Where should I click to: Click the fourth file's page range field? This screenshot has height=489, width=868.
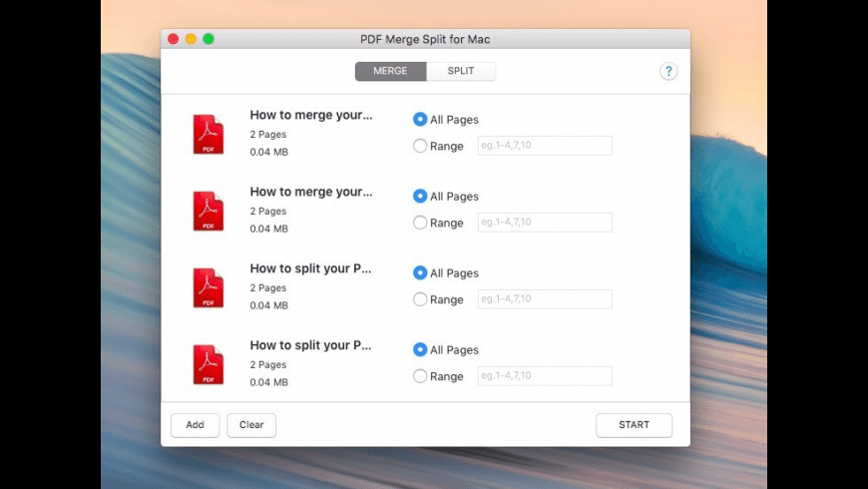coord(545,376)
